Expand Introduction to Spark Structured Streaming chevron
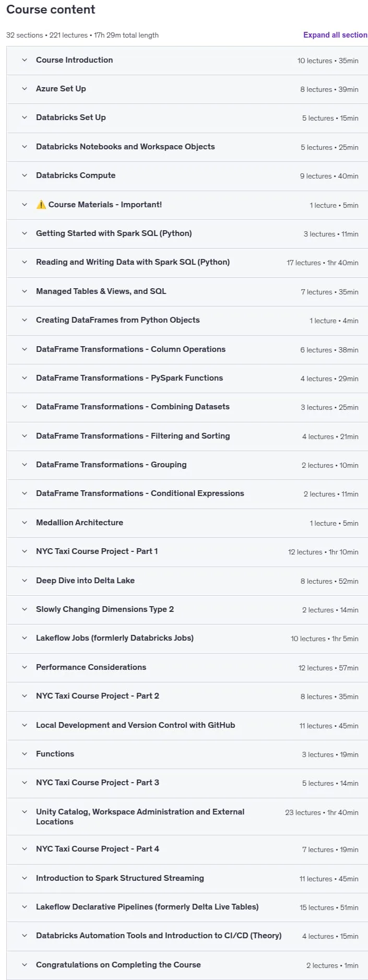Viewport: 368px width, 980px height. tap(25, 878)
